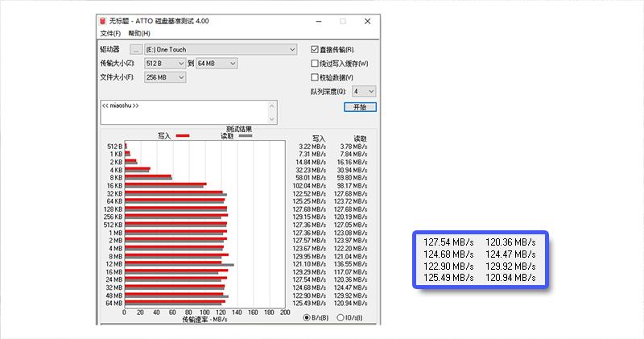Enable the 绕过写入缓存(W) checkbox
644x339 pixels.
click(x=315, y=64)
